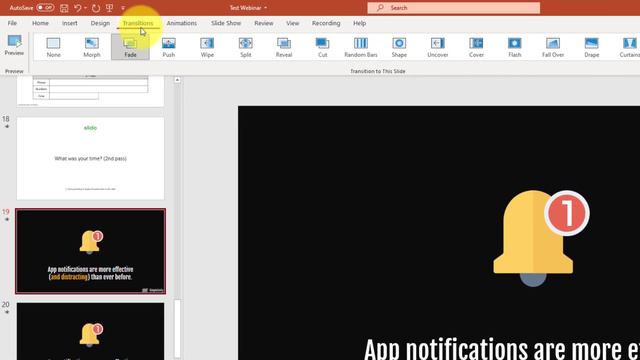Screen dimensions: 640x360
Task: Click the slide text 'App notifications are more'
Action: tap(502, 349)
